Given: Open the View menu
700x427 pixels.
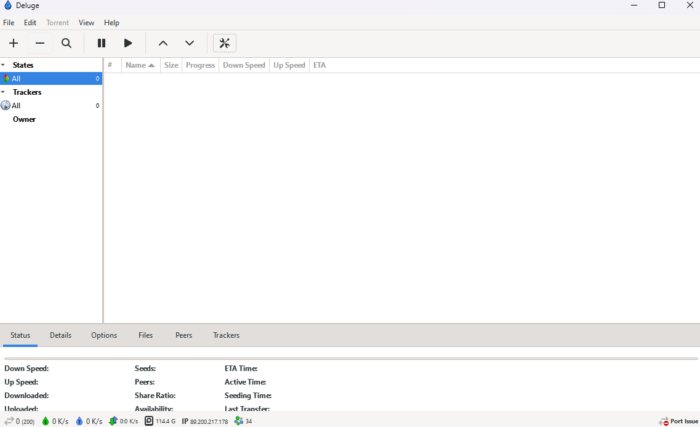Looking at the screenshot, I should pyautogui.click(x=86, y=23).
